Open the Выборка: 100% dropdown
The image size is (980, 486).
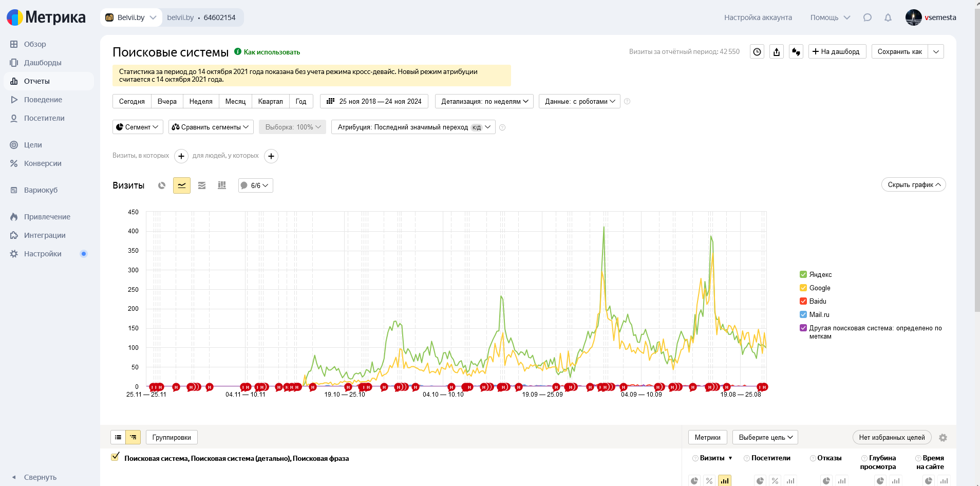click(x=292, y=127)
